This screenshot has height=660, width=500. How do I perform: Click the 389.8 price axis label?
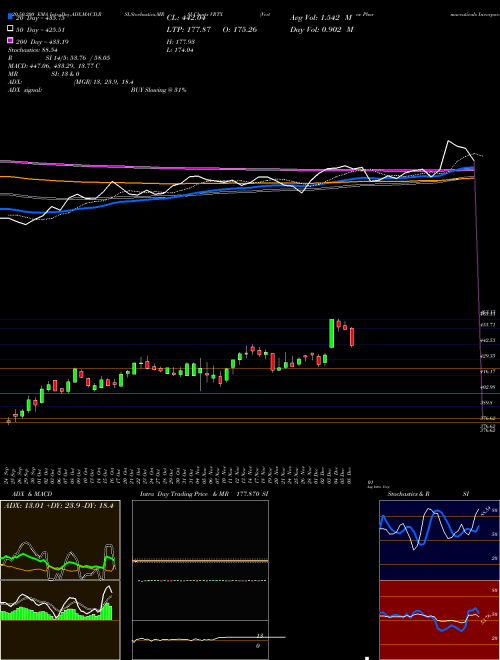pos(487,402)
